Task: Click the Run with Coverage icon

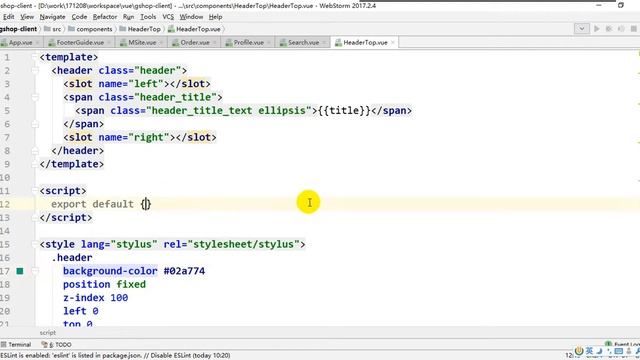Action: [621, 29]
